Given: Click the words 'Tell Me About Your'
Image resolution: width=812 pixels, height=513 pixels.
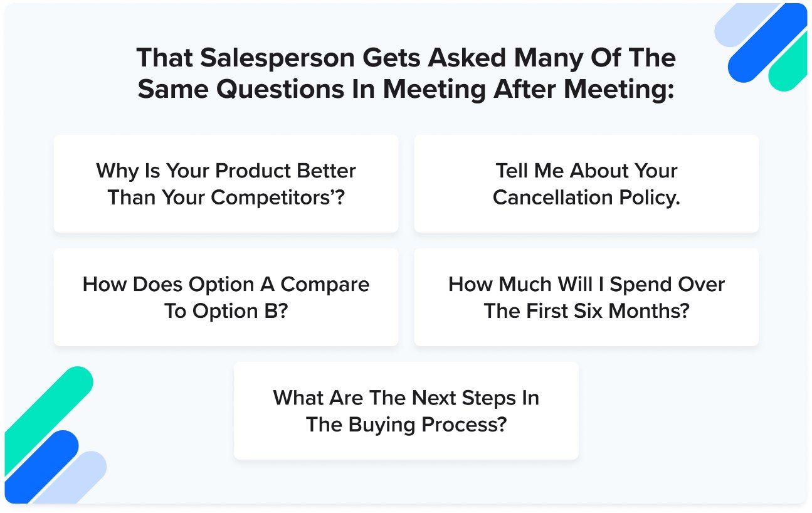Looking at the screenshot, I should click(x=586, y=171).
